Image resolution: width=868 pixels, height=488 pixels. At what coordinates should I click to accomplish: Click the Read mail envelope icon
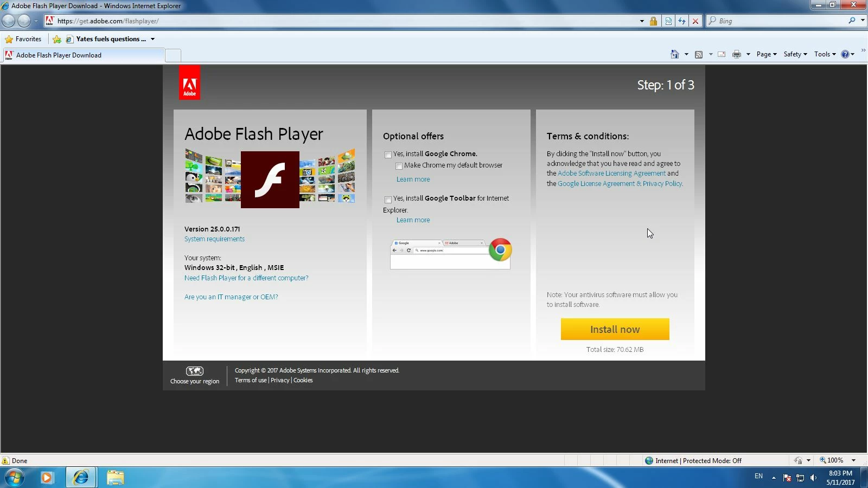coord(722,54)
